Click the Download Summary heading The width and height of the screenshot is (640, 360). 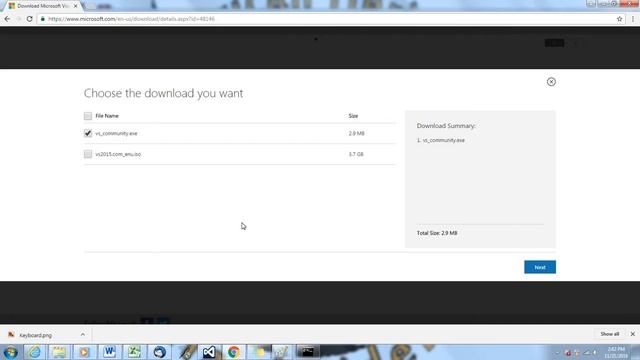(446, 126)
